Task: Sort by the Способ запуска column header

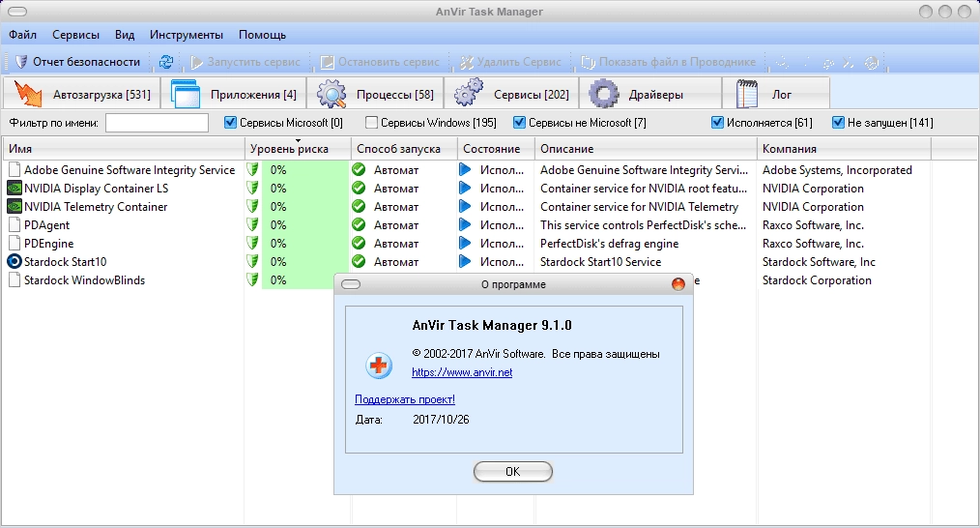Action: pyautogui.click(x=404, y=149)
